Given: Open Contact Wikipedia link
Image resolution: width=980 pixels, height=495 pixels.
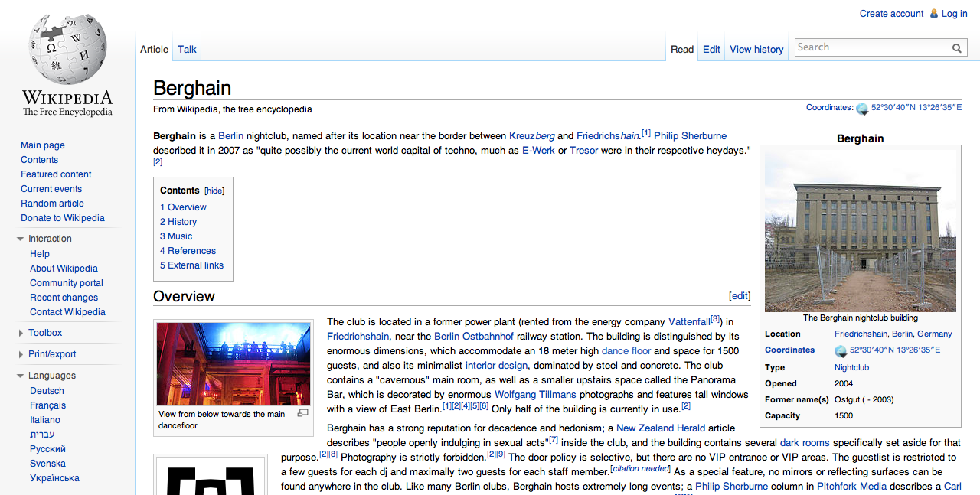Looking at the screenshot, I should pos(67,312).
